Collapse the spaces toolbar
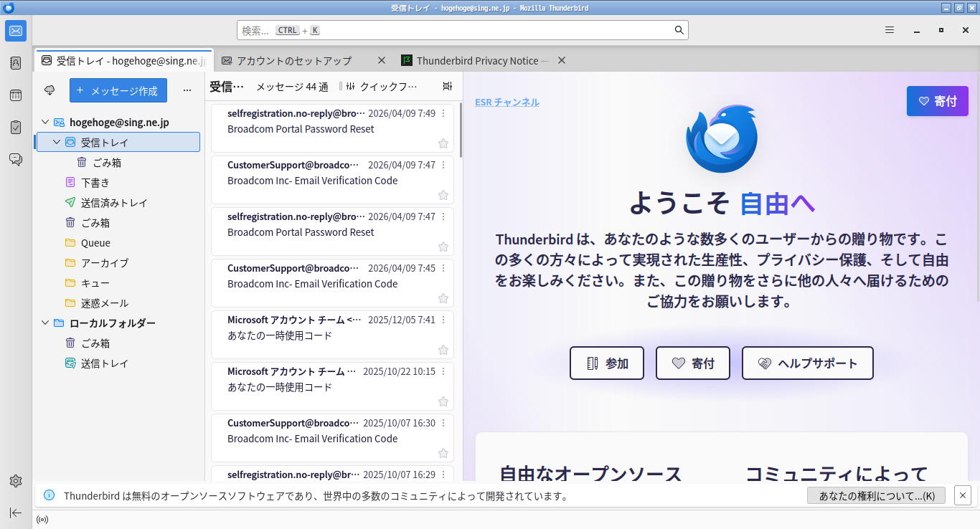Screen dimensions: 980x529 pos(16,513)
